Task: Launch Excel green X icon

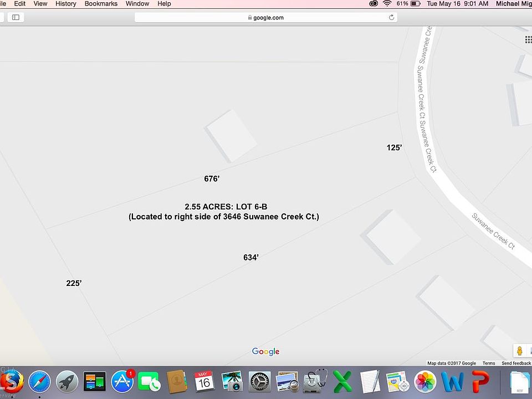Action: [x=342, y=382]
